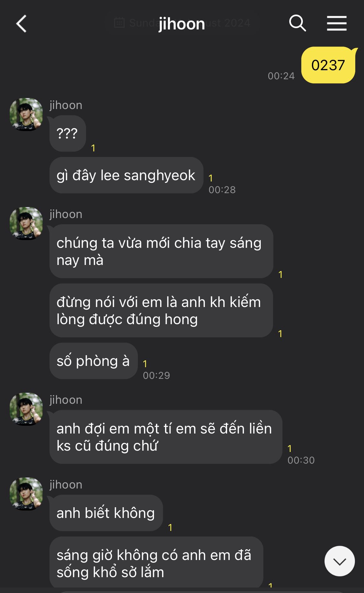Tap jihoon's avatar next to "anh biết không"

coord(26,494)
